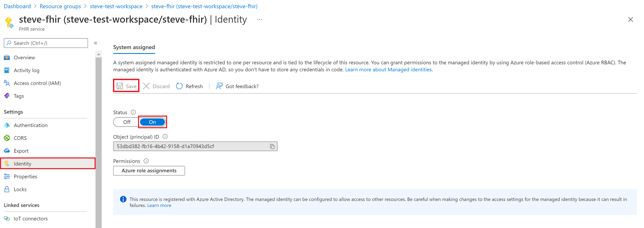Screen dimensions: 644x228
Task: Click the Search (Ctrl+/) input field
Action: pos(46,43)
